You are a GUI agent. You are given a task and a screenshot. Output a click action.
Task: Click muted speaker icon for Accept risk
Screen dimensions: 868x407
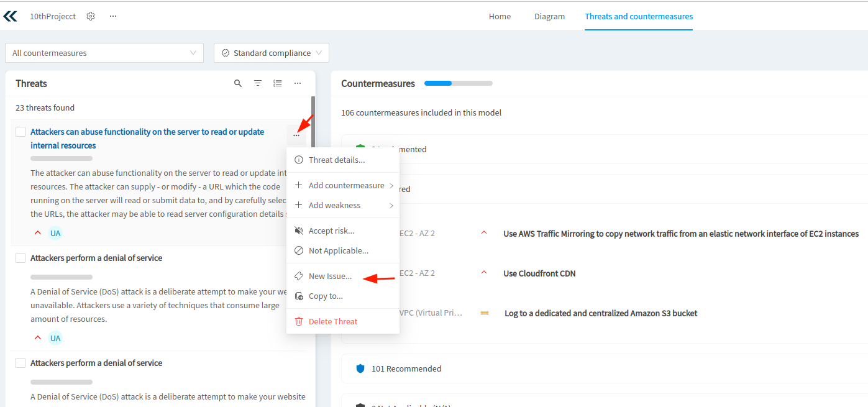click(299, 231)
